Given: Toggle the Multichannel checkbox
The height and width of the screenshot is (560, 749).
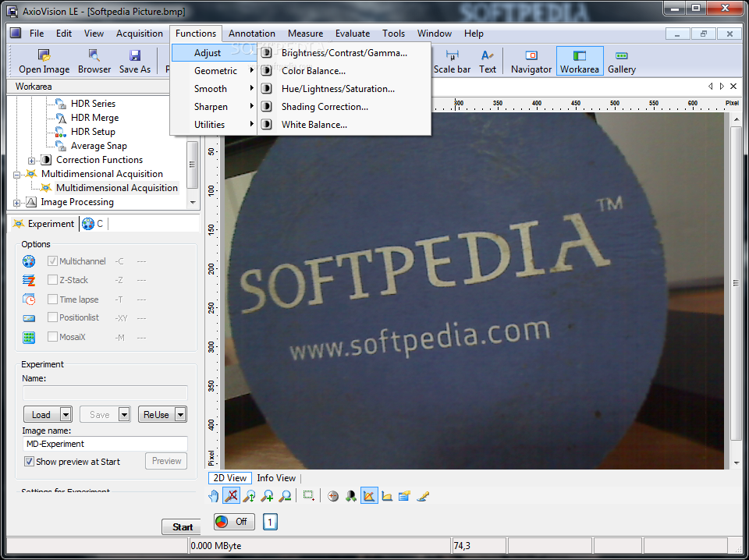Looking at the screenshot, I should (x=52, y=261).
